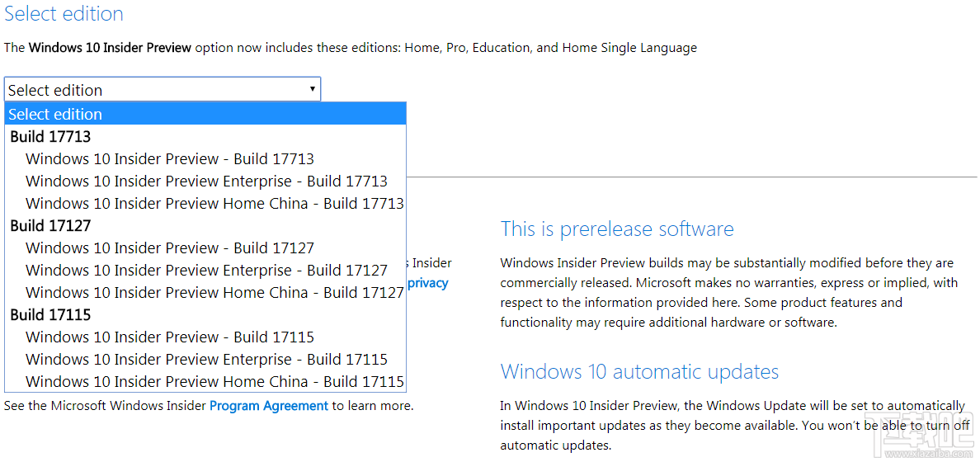Choose highlighted 'Select edition' placeholder option
Image resolution: width=980 pixels, height=462 pixels.
tap(205, 114)
